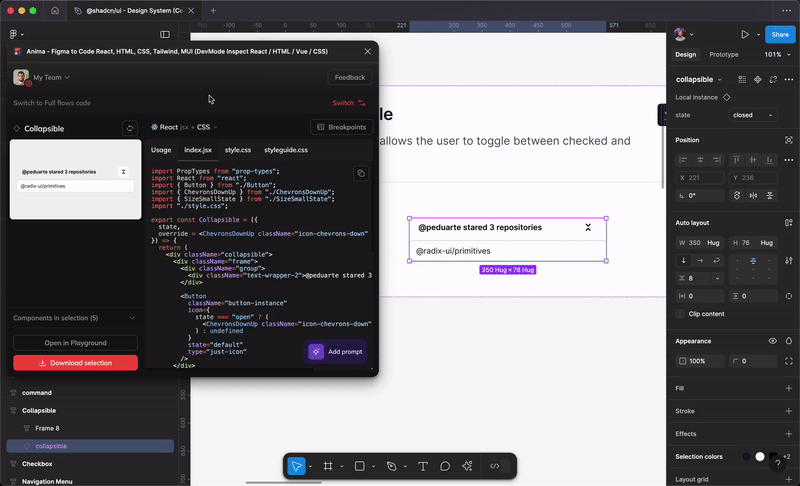The height and width of the screenshot is (486, 800).
Task: Refresh the Collapsible component preview
Action: [x=130, y=129]
